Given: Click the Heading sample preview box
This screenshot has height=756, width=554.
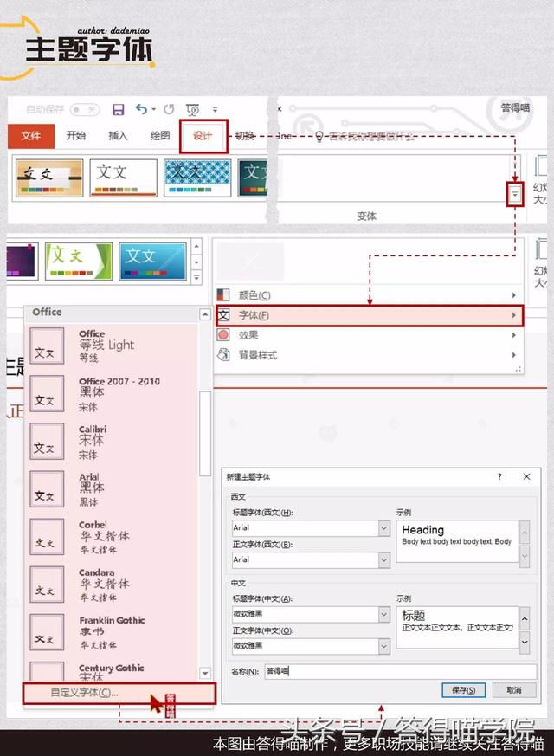Looking at the screenshot, I should pos(457,541).
